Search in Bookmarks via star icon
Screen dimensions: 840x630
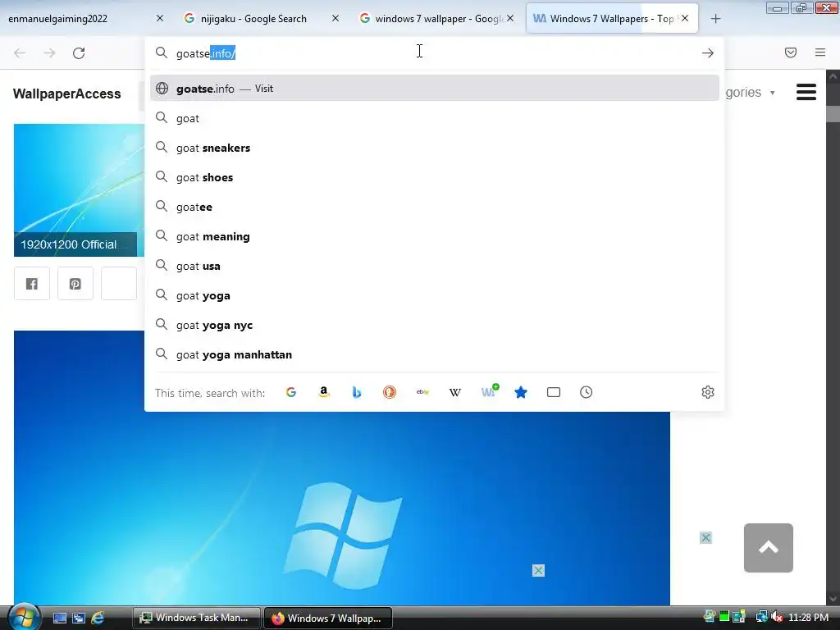[521, 392]
